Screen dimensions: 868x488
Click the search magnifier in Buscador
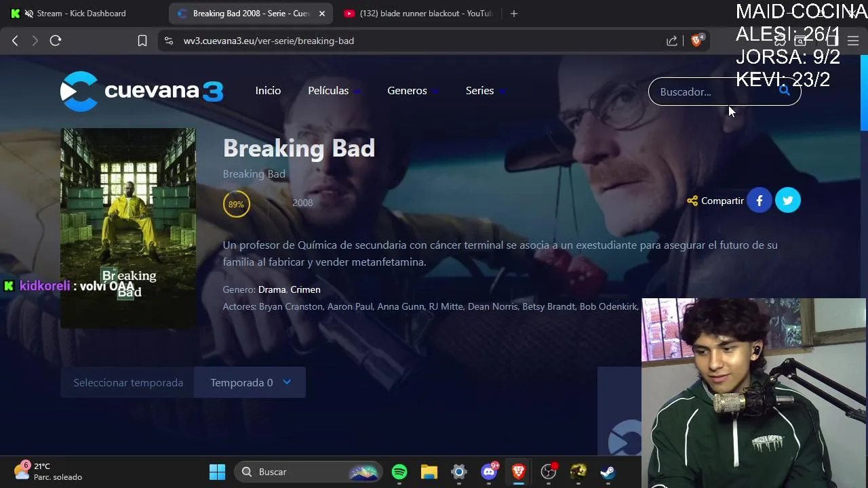click(785, 91)
